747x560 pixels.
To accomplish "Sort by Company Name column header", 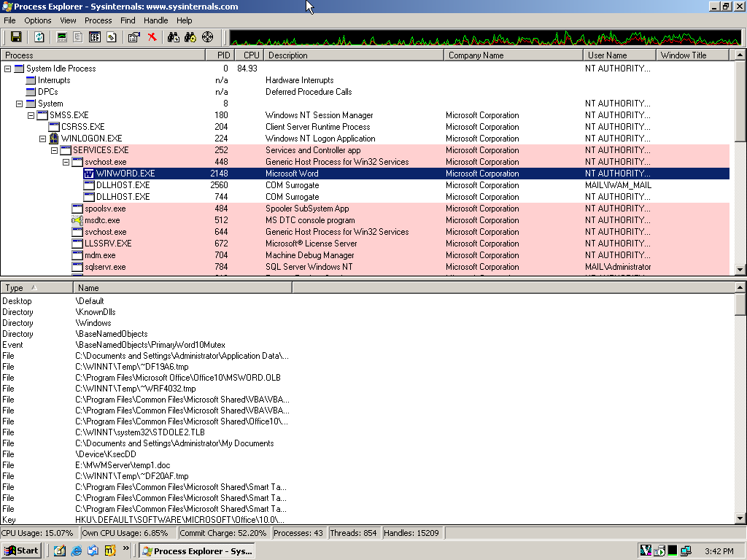I will tap(513, 55).
